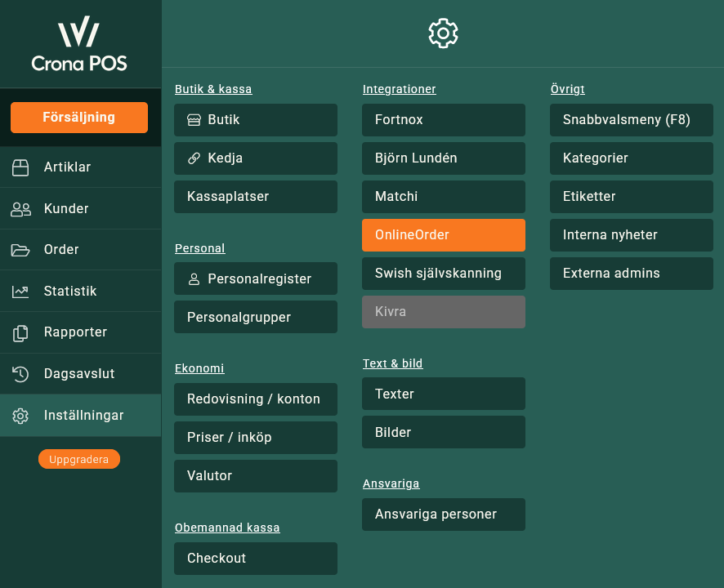This screenshot has height=588, width=724.
Task: Select the highlighted OnlineOrder integration
Action: pyautogui.click(x=444, y=235)
